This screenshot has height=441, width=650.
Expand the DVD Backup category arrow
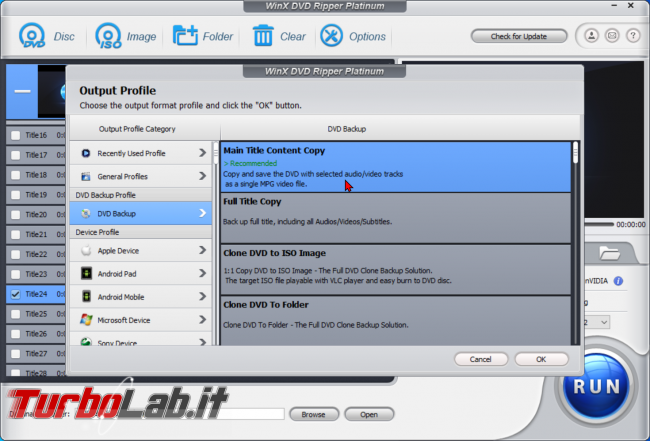coord(202,213)
